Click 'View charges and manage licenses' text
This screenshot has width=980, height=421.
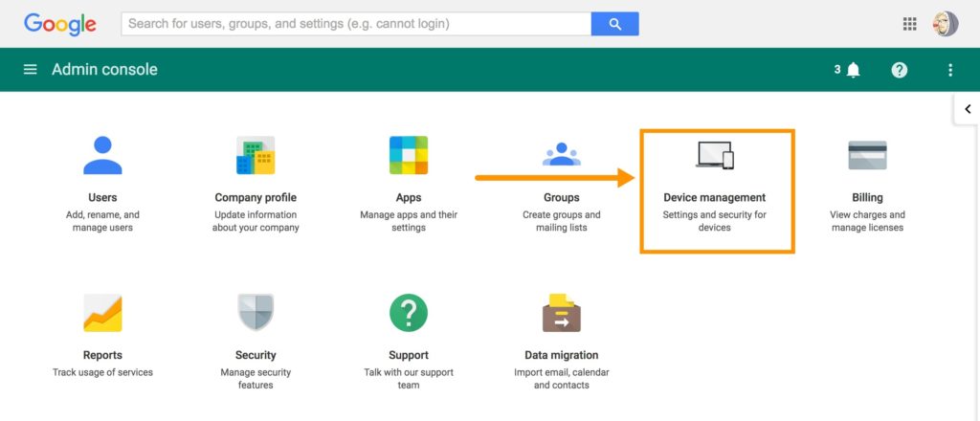tap(867, 221)
